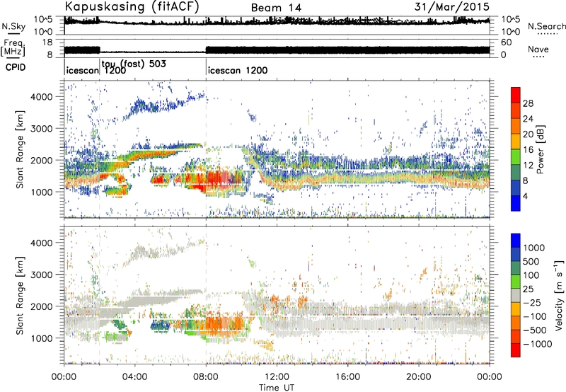
Task: Click the 04:00 time tick label
Action: (x=134, y=377)
